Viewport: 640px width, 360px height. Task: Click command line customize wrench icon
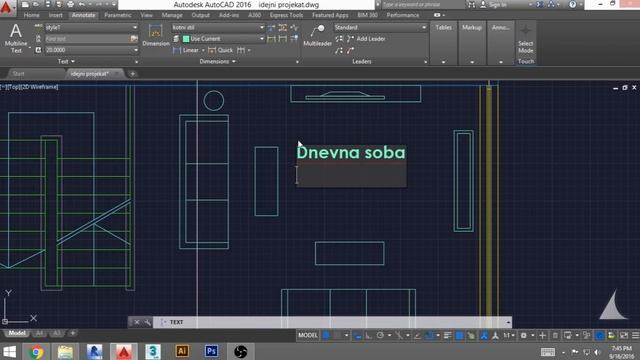(147, 322)
